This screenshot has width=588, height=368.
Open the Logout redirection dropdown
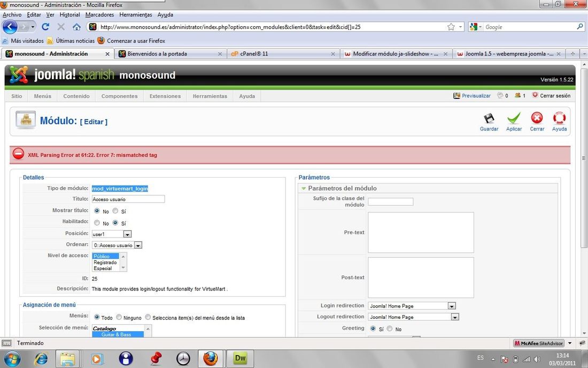coord(454,317)
